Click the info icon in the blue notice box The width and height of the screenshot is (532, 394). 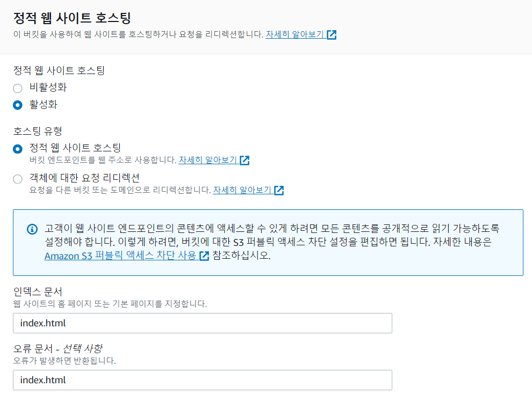(x=32, y=229)
